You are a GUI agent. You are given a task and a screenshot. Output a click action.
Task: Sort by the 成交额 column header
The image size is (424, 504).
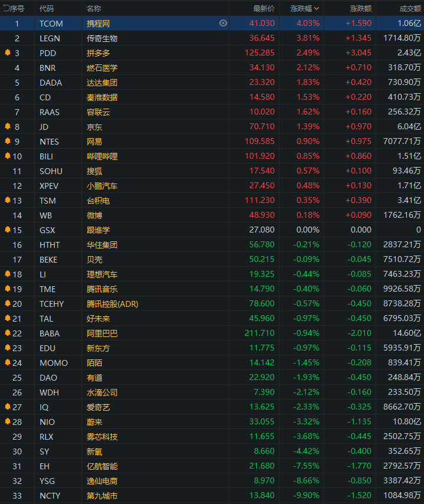click(x=410, y=9)
